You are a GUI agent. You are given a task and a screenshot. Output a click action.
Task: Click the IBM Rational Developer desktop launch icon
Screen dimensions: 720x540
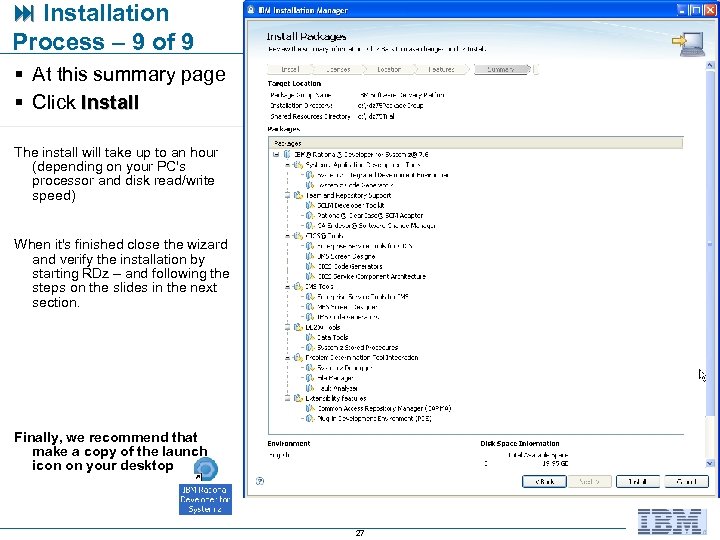click(205, 470)
